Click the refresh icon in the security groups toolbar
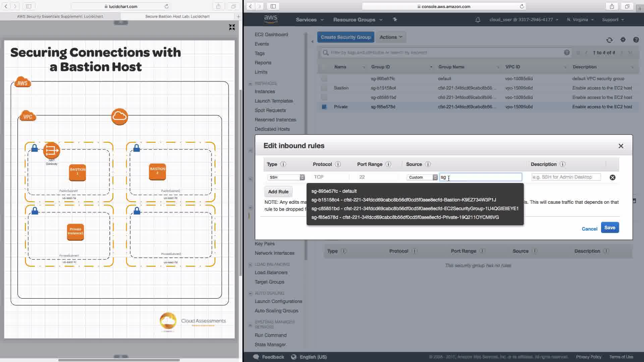This screenshot has width=644, height=362. click(609, 40)
